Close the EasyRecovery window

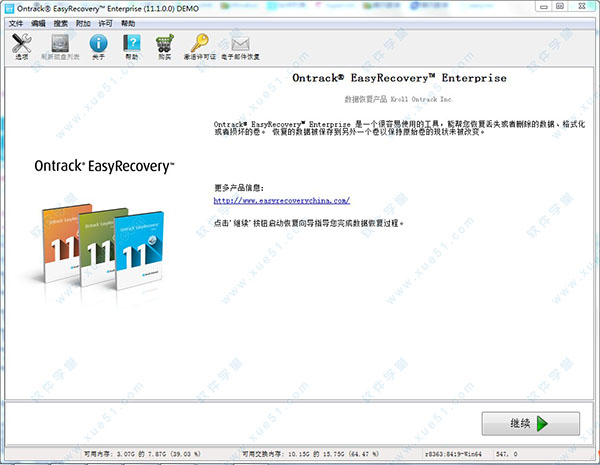[x=580, y=8]
